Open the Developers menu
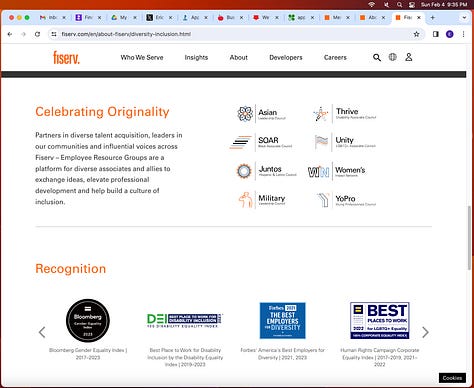Image resolution: width=474 pixels, height=388 pixels. [286, 57]
